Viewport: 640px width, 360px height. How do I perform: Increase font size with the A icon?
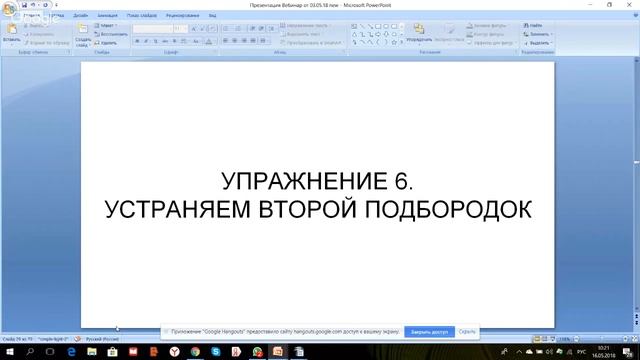pyautogui.click(x=194, y=29)
